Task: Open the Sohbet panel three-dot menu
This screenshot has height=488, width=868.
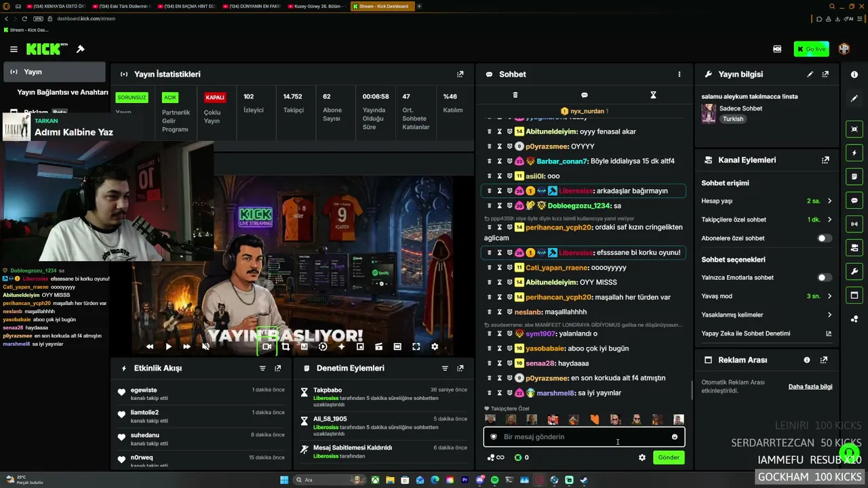Action: [679, 74]
